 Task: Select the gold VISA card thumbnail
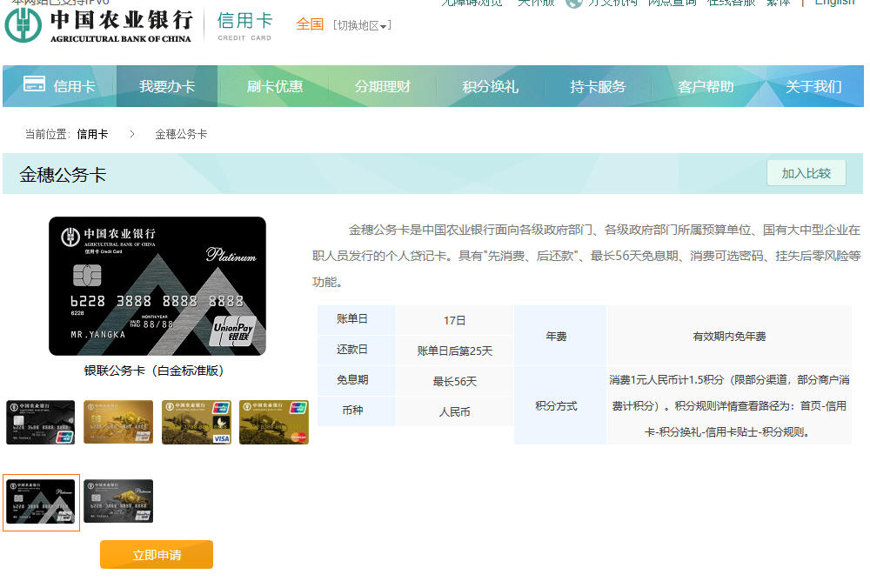coord(197,422)
